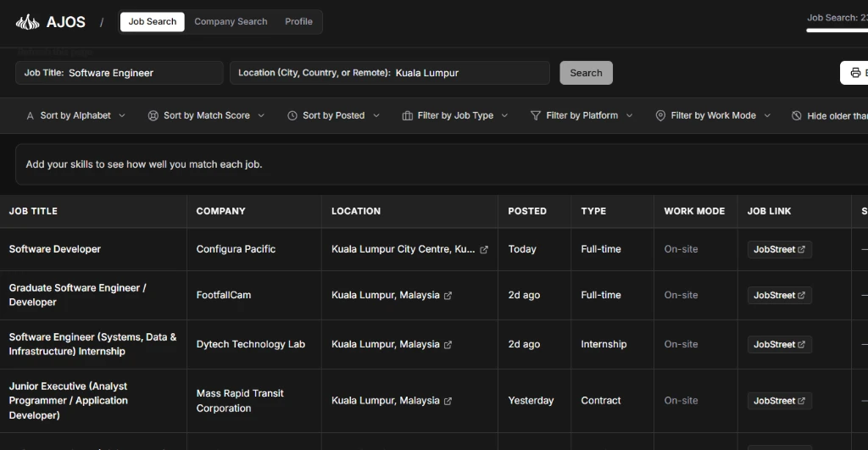Click the JOB LINK column header
Screen dimensions: 868x450
point(769,211)
